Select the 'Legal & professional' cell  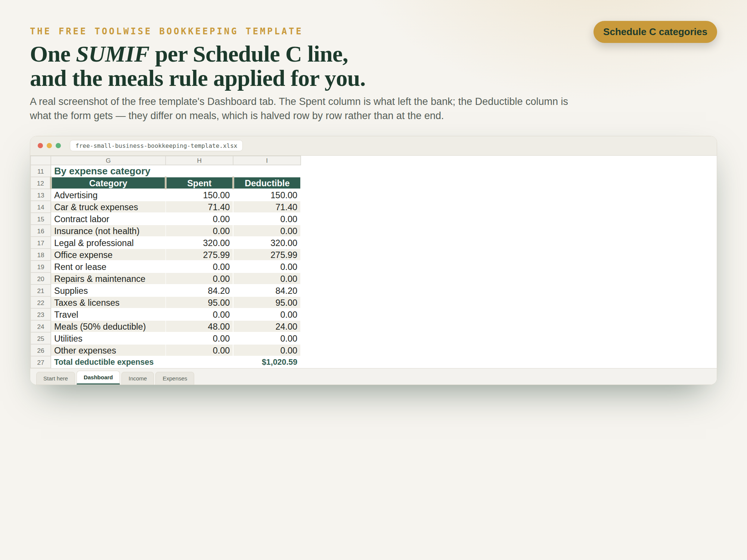click(x=108, y=243)
